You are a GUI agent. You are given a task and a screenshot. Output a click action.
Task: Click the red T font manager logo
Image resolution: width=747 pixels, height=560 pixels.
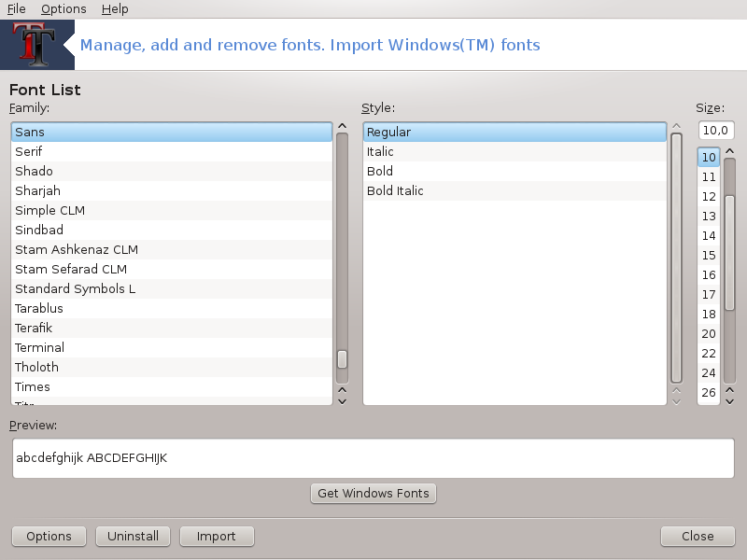point(35,44)
